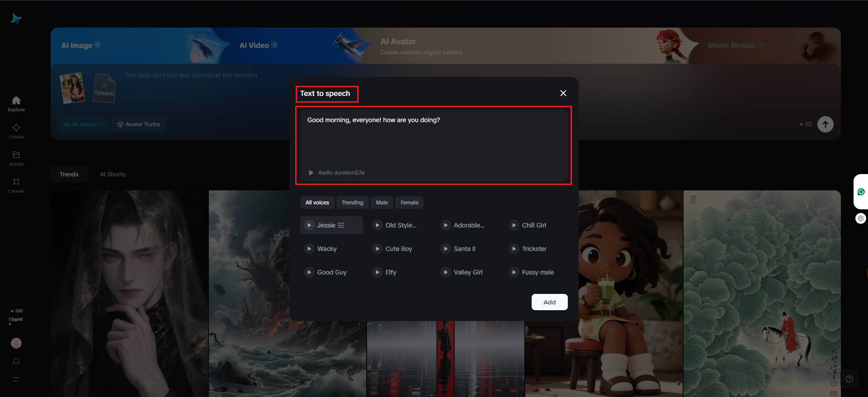The width and height of the screenshot is (868, 397).
Task: Open the user profile avatar
Action: [16, 343]
